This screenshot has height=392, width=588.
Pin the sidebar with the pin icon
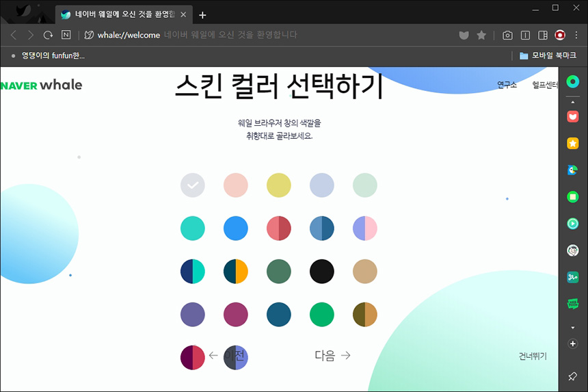click(x=573, y=376)
